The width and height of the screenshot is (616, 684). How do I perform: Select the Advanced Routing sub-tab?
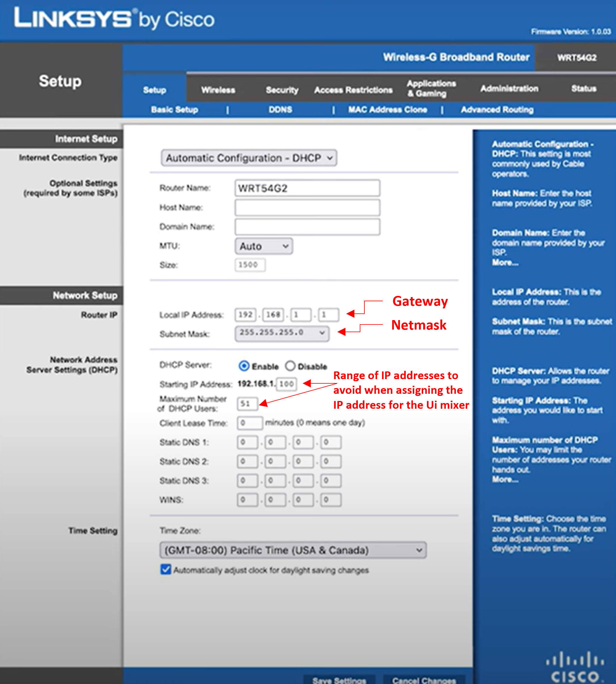point(497,110)
